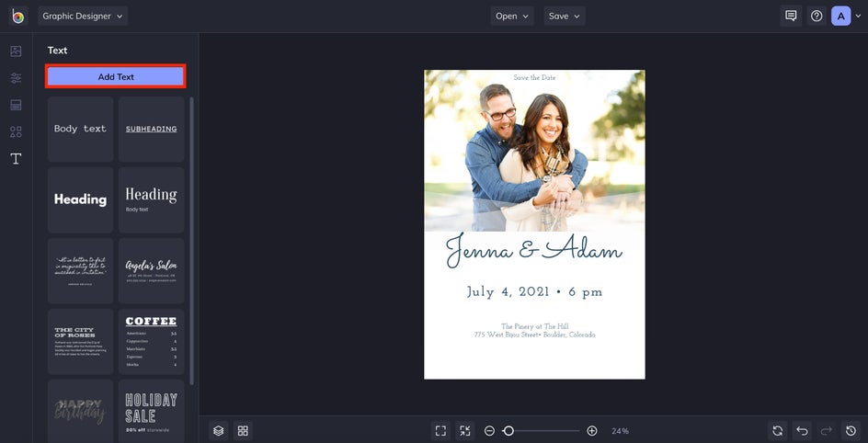
Task: Choose the SUBHEADING text preset
Action: (x=151, y=129)
